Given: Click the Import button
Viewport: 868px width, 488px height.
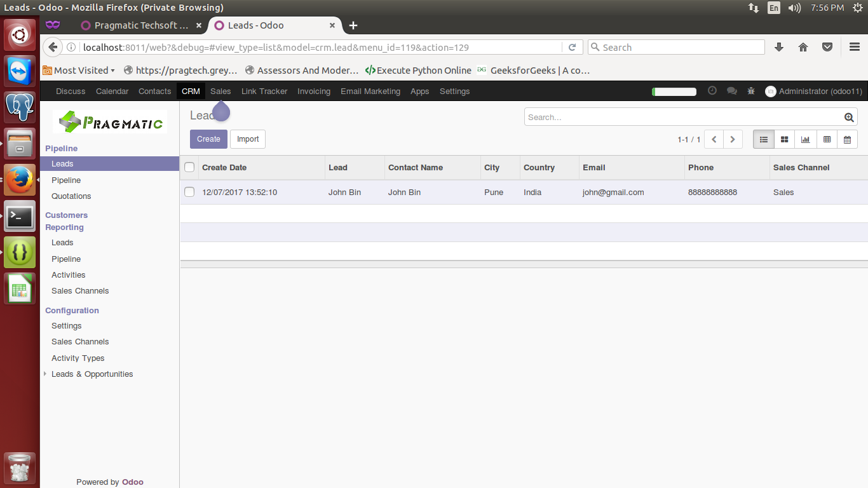Looking at the screenshot, I should 248,139.
